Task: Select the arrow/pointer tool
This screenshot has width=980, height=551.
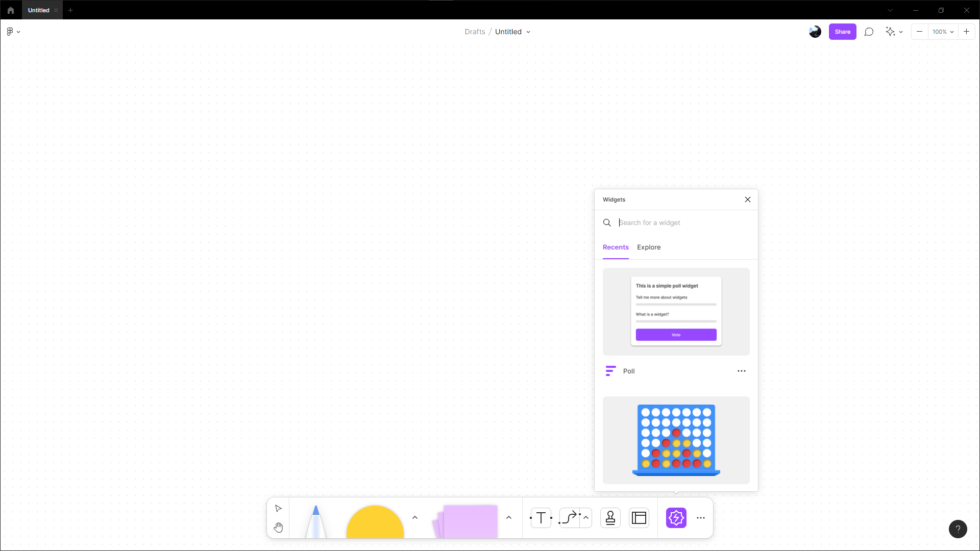Action: pos(279,509)
